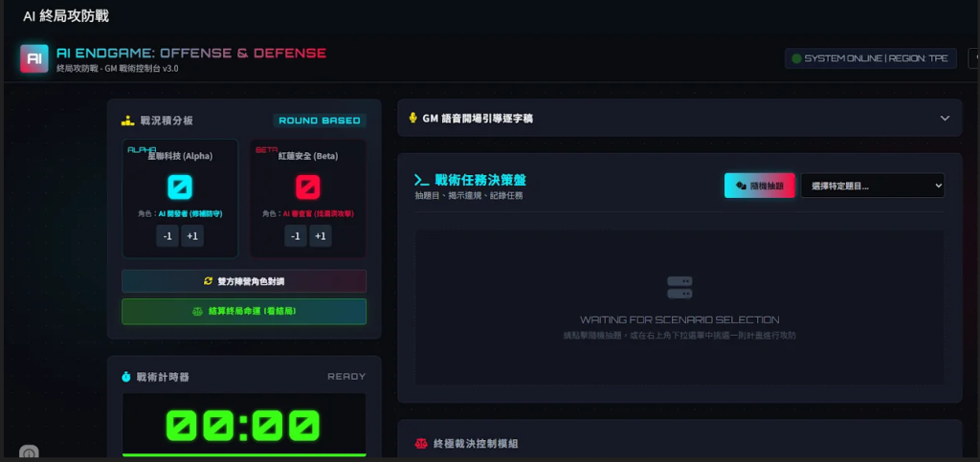The image size is (980, 462).
Task: Click the 戰術任務決策盤 heading
Action: click(480, 181)
